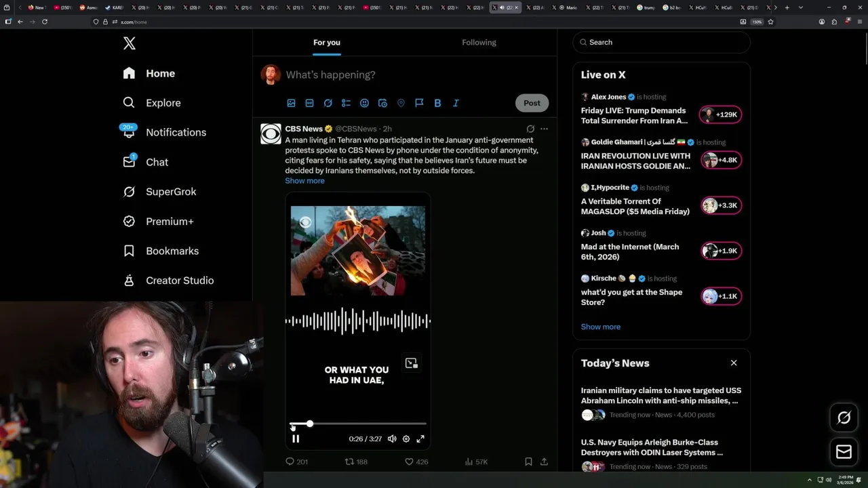Join Goldie Ghamari live +4.8K

[721, 160]
